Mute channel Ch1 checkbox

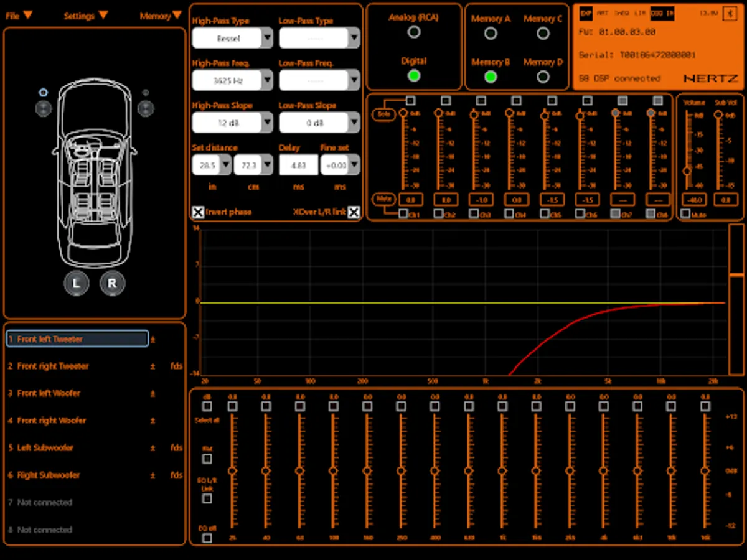[403, 213]
